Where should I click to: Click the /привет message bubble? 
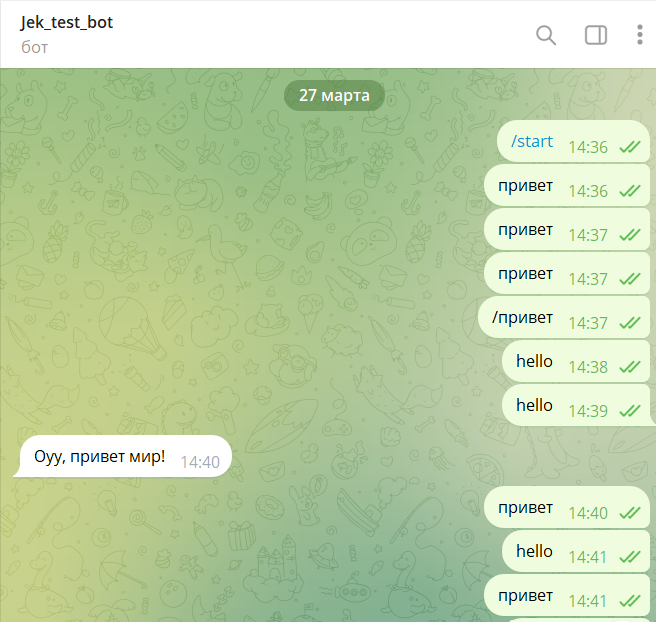click(564, 317)
